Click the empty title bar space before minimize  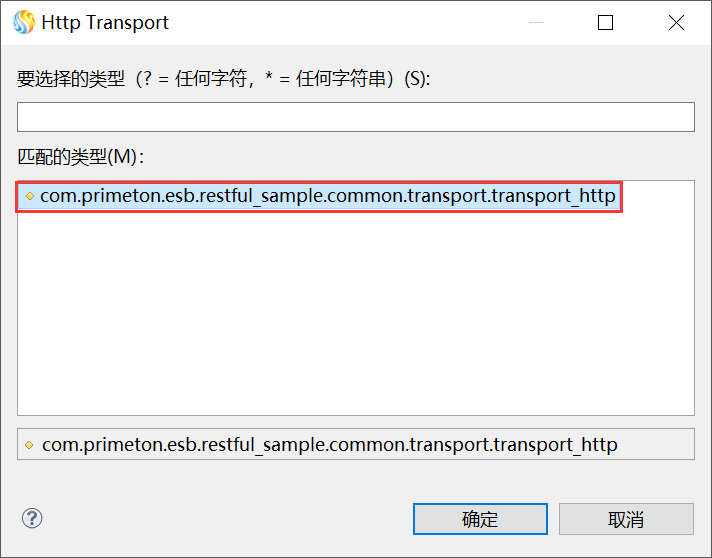350,22
